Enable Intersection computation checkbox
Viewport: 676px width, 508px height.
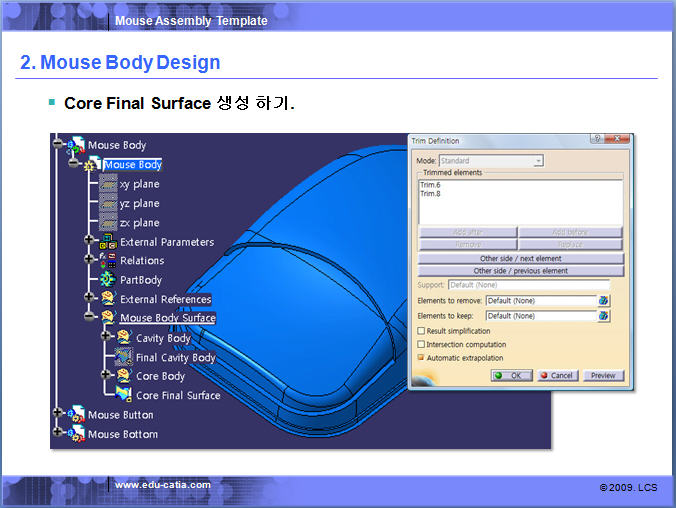(421, 344)
